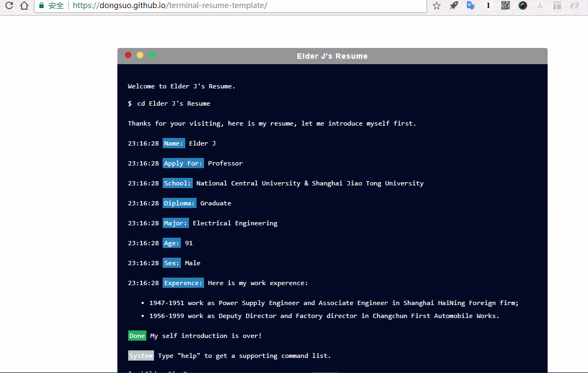Click the "cd Elder J's Resume" command line
The height and width of the screenshot is (373, 588).
(x=173, y=103)
